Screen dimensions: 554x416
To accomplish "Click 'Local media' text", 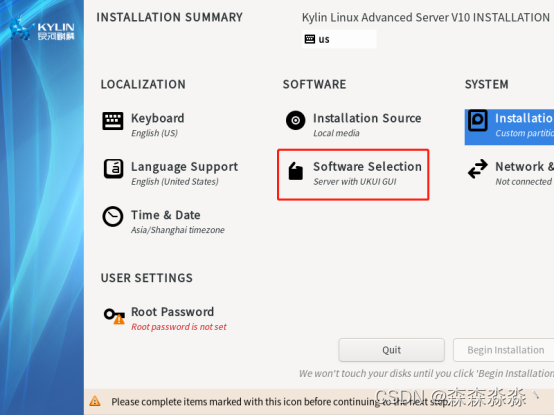I will point(336,133).
